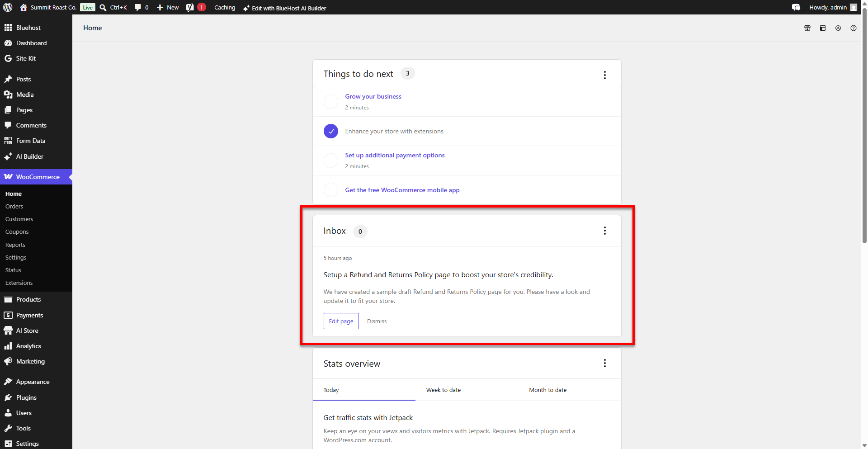Open WooCommerce Reports submenu
868x449 pixels.
(x=15, y=245)
